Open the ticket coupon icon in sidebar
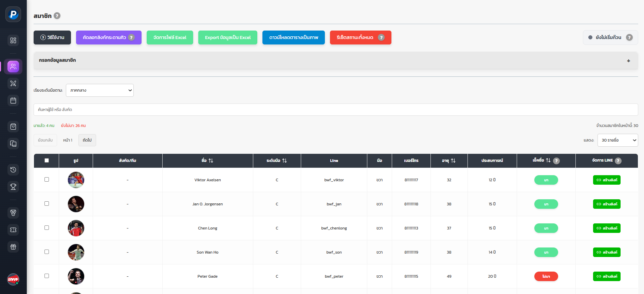This screenshot has width=644, height=294. click(x=13, y=230)
